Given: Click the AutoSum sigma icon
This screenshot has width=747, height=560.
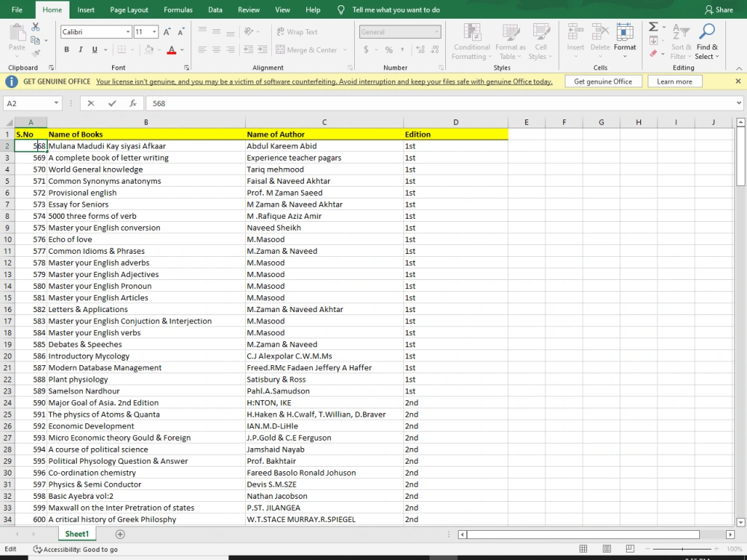Looking at the screenshot, I should [x=654, y=27].
